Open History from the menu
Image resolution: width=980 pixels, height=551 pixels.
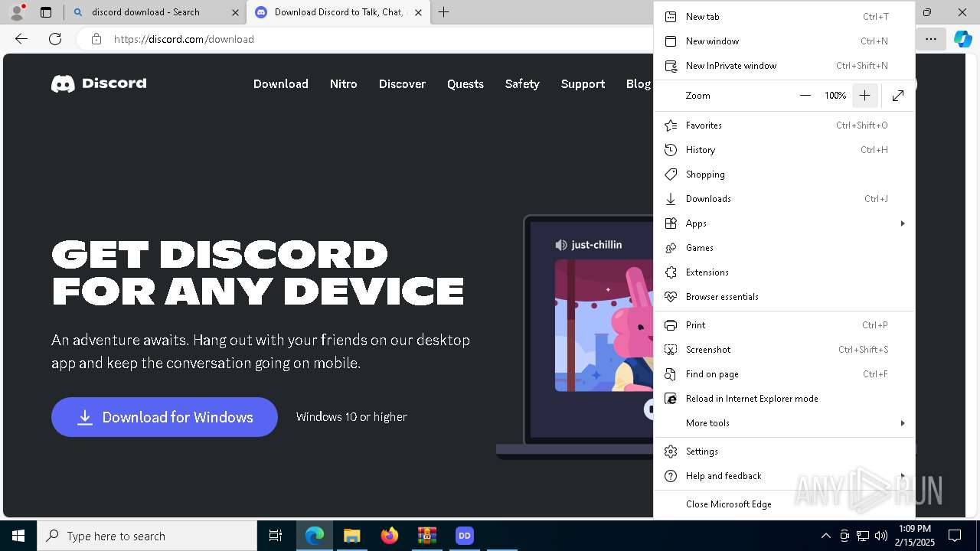coord(784,150)
